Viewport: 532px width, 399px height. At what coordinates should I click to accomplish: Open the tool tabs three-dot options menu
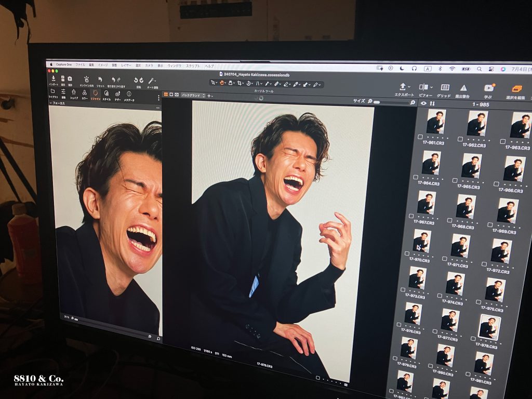coord(158,98)
